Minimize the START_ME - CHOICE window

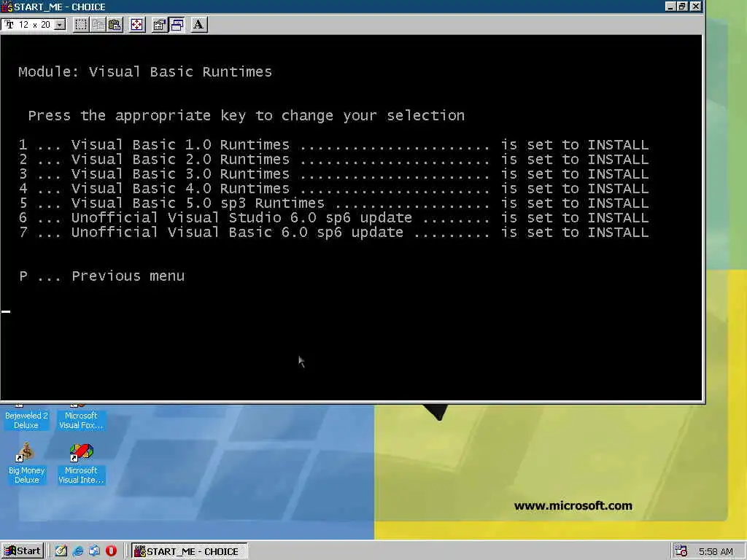670,6
